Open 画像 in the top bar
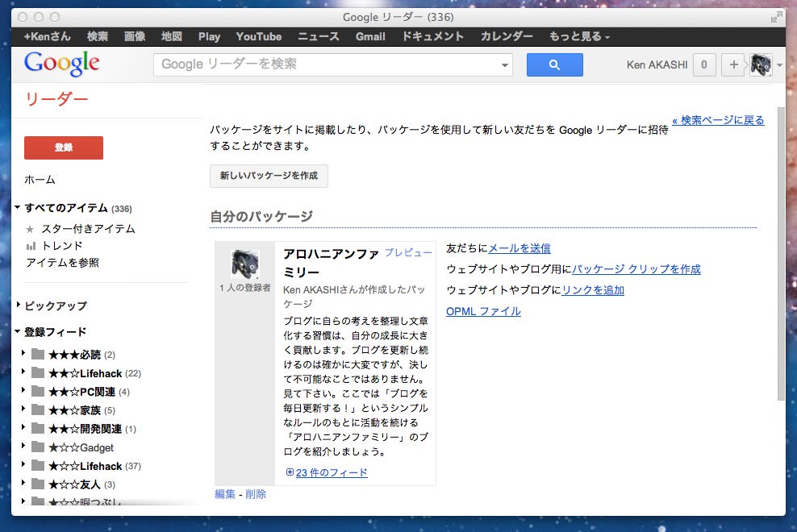Viewport: 797px width, 532px height. coord(135,36)
